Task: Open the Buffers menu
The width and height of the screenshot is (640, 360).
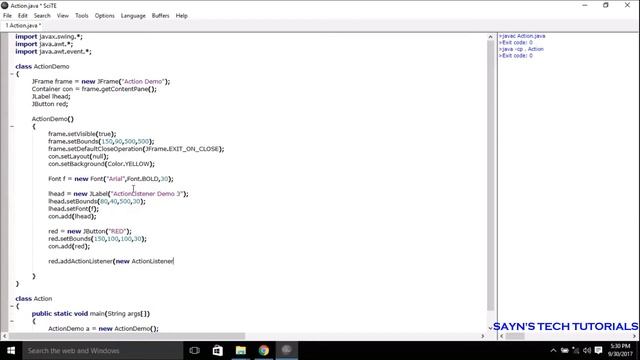Action: coord(160,16)
